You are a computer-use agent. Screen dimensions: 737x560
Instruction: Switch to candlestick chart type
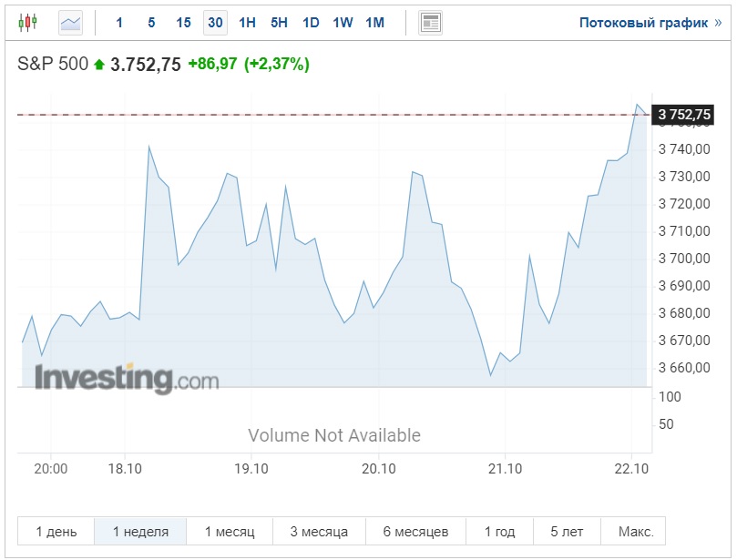(27, 23)
